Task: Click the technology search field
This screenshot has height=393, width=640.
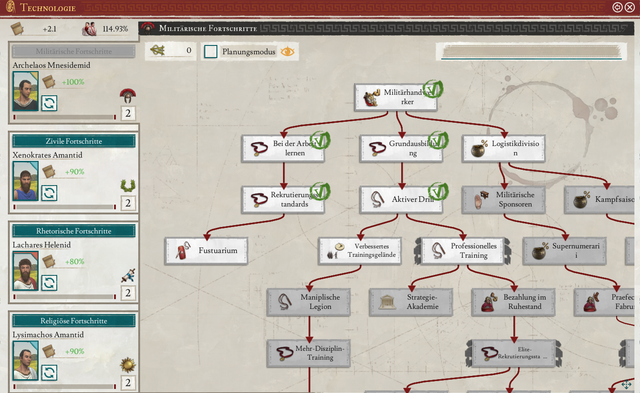Action: pos(531,51)
